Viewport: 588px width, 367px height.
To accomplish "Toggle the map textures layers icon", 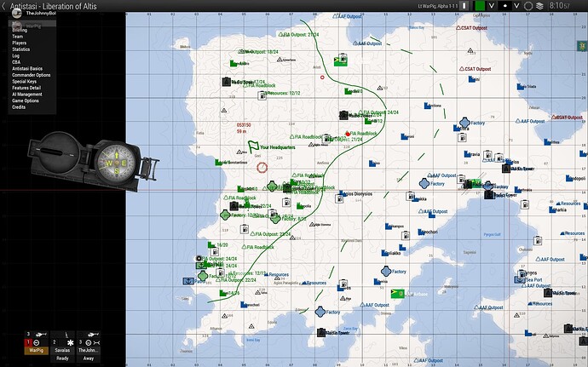I will (539, 6).
